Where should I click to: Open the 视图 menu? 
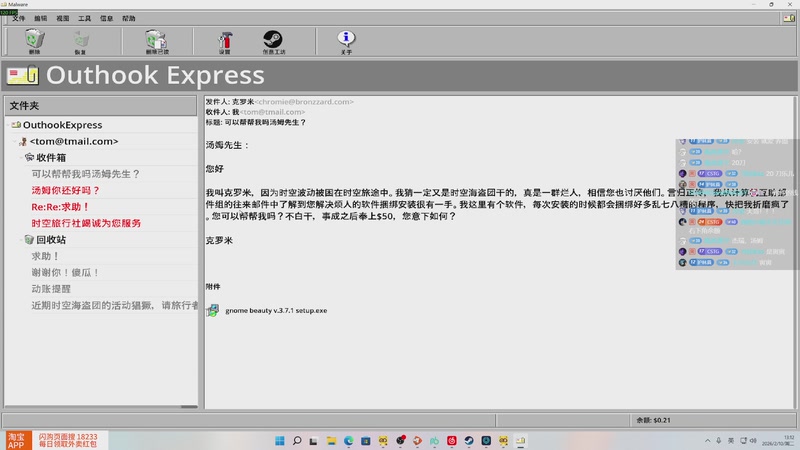pyautogui.click(x=63, y=18)
